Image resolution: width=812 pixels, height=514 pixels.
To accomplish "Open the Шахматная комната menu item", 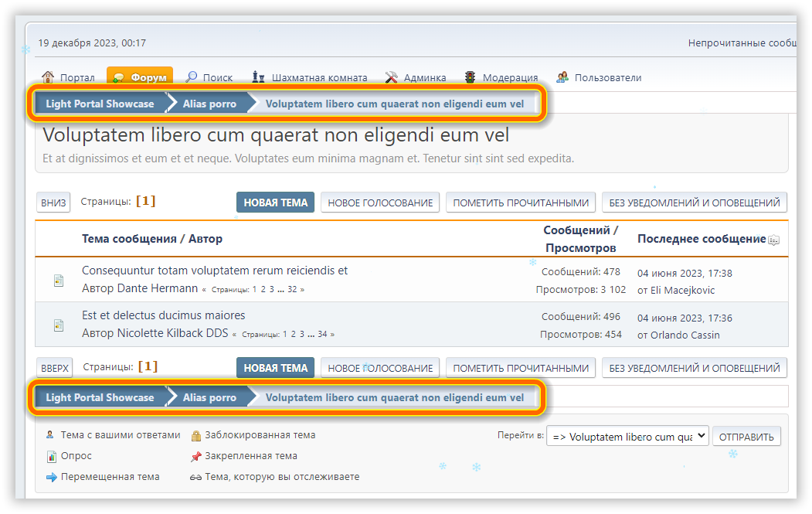I will click(x=319, y=77).
